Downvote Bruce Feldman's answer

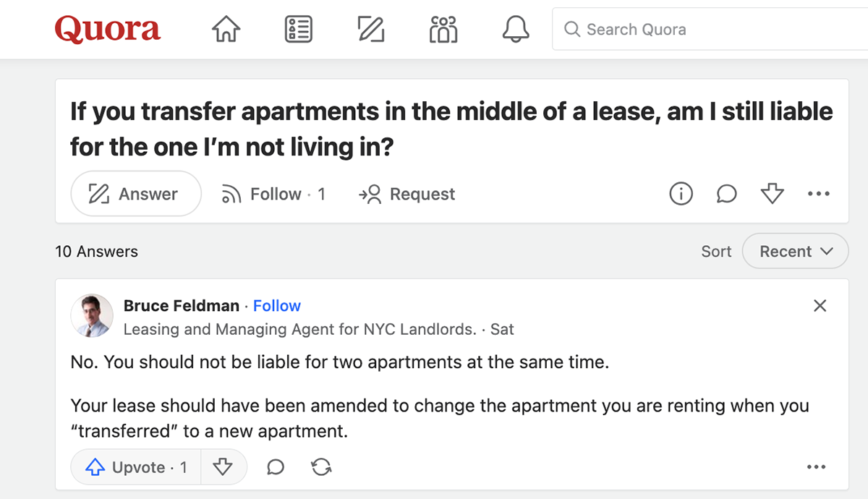coord(224,467)
